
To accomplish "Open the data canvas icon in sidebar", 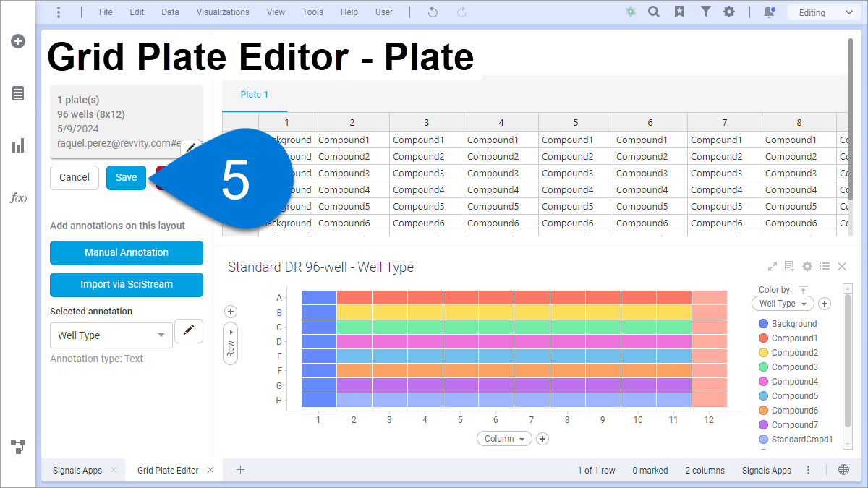I will tap(18, 446).
